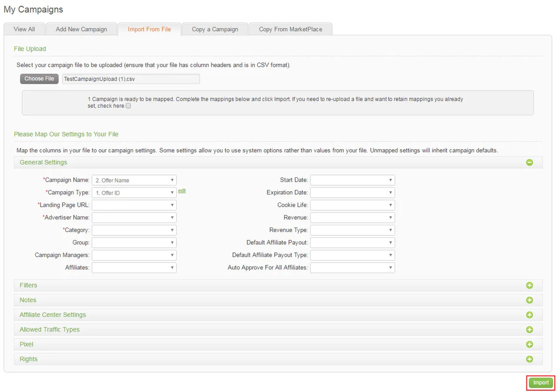Open the Campaign Name dropdown
The height and width of the screenshot is (392, 558).
[x=134, y=180]
